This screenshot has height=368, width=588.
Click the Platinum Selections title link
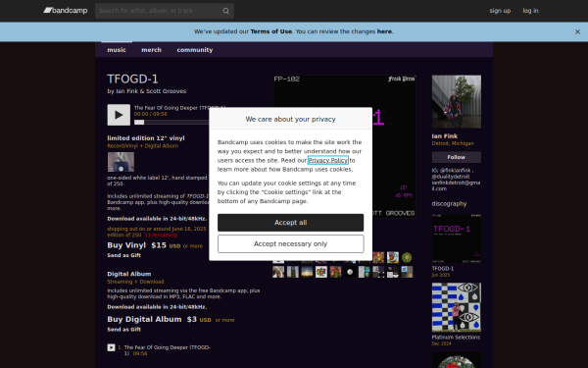click(x=456, y=338)
